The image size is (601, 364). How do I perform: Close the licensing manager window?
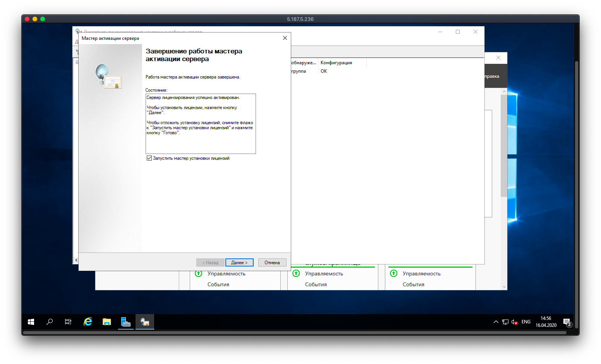(x=476, y=32)
